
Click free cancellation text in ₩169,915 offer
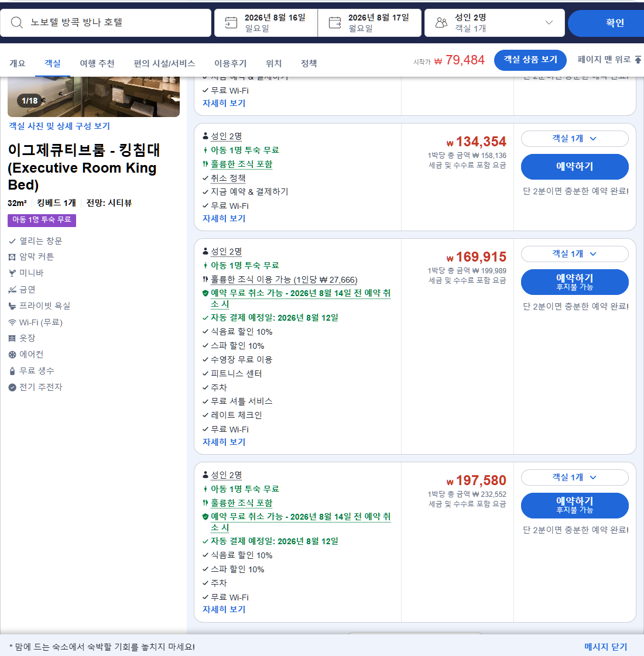pos(300,298)
